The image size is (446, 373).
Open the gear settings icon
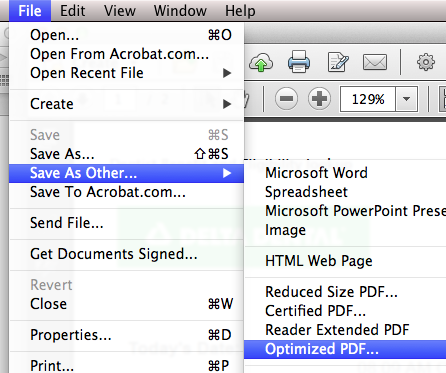426,62
